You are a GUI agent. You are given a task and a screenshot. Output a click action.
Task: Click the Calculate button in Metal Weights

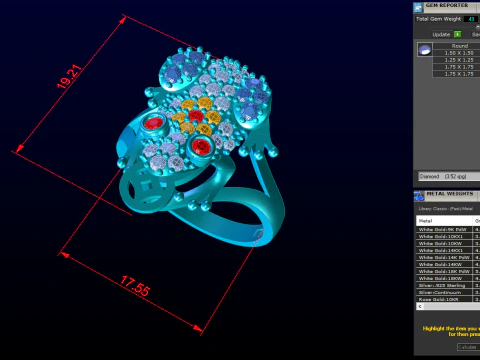[468, 347]
